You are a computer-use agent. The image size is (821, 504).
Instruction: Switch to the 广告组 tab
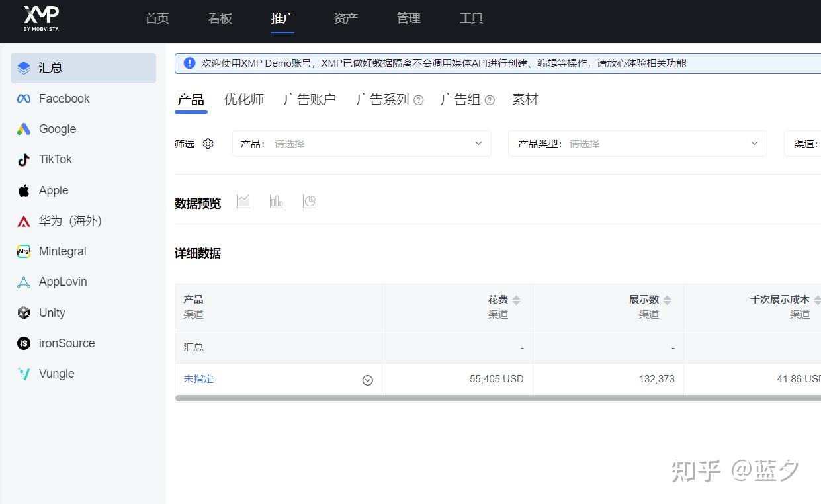click(460, 100)
